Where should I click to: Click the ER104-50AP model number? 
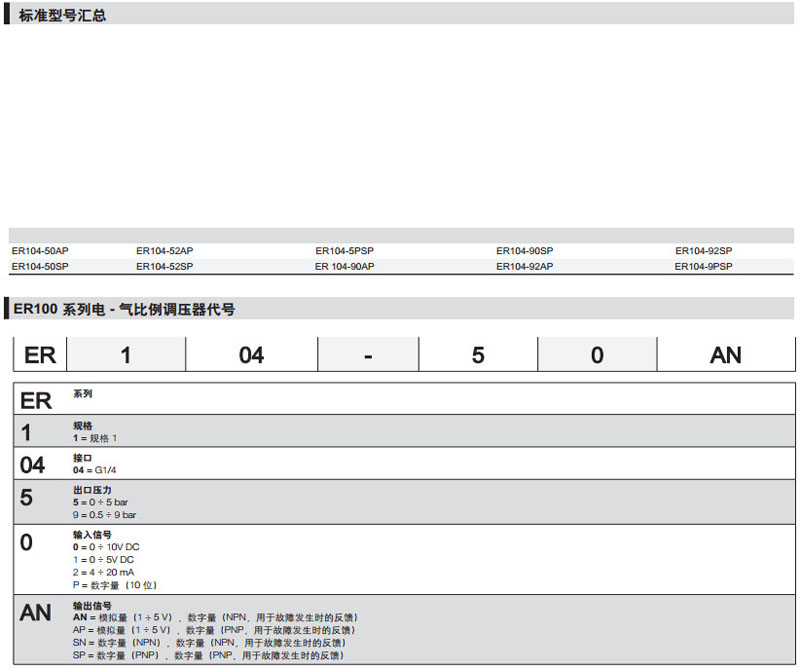[40, 250]
